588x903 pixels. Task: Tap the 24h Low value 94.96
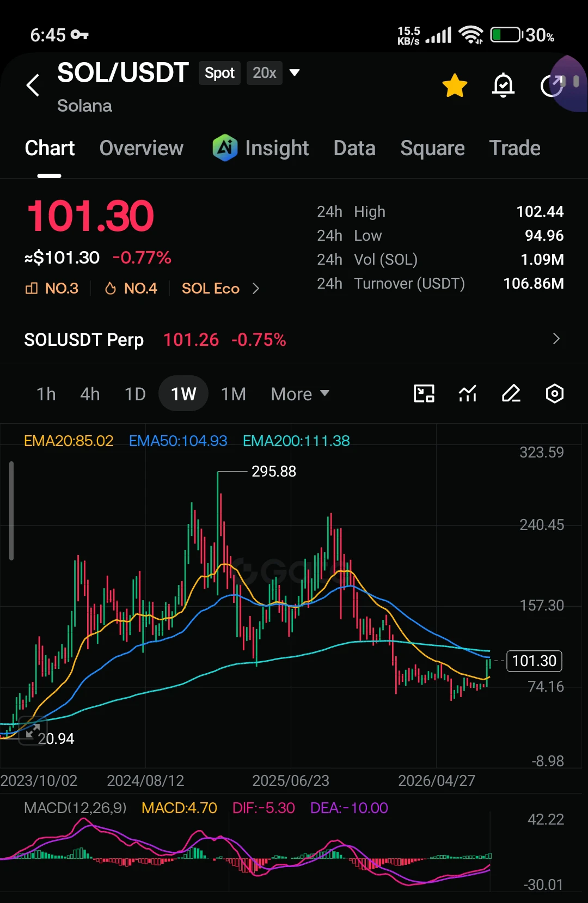(x=544, y=235)
